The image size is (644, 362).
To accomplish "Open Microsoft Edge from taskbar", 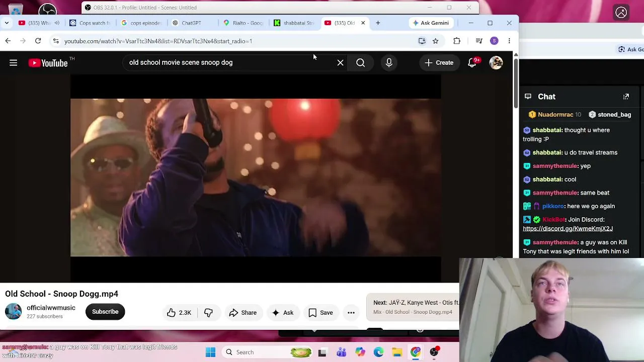I will tap(379, 352).
